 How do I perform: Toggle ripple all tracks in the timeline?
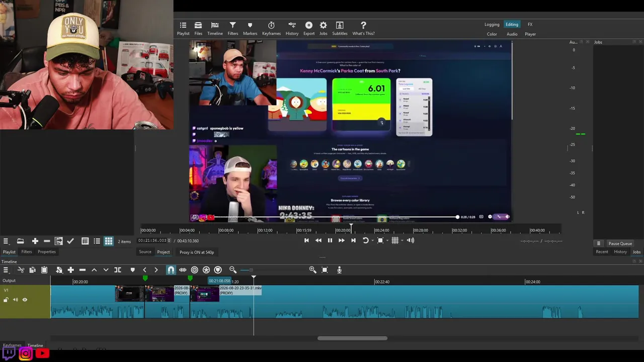206,270
